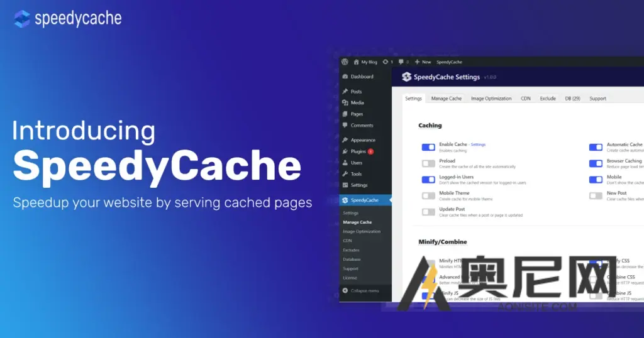Switch to the DB (29) tab
The width and height of the screenshot is (644, 338).
(572, 99)
